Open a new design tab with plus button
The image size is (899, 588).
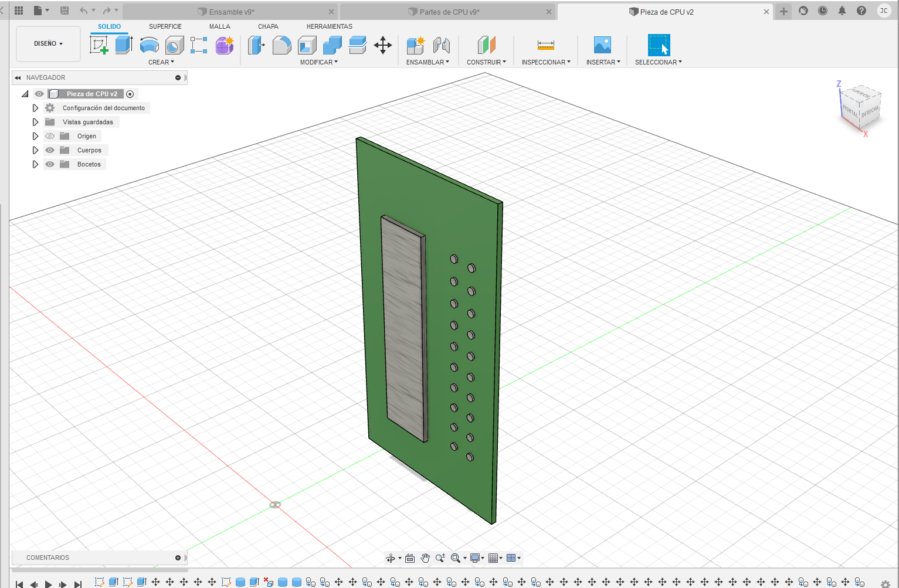(x=783, y=11)
